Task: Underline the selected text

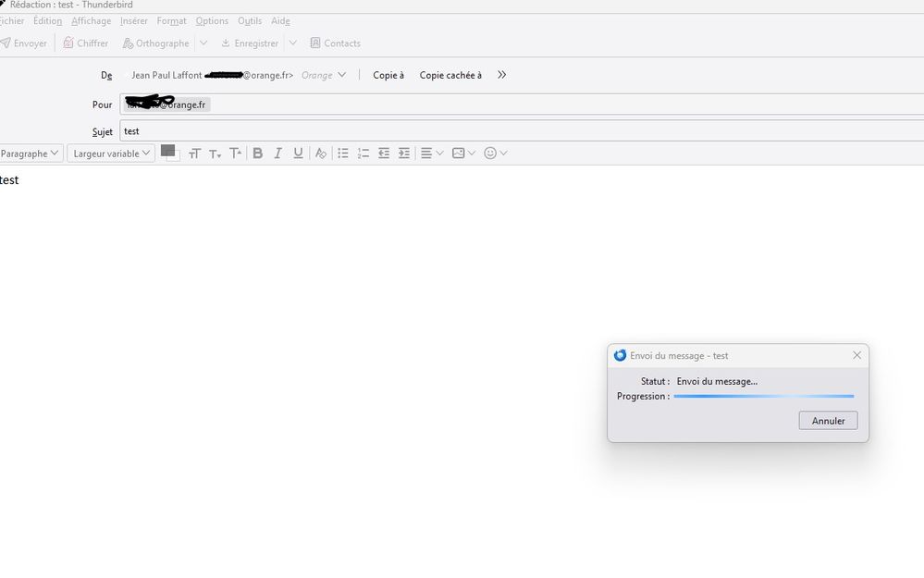Action: pos(297,153)
